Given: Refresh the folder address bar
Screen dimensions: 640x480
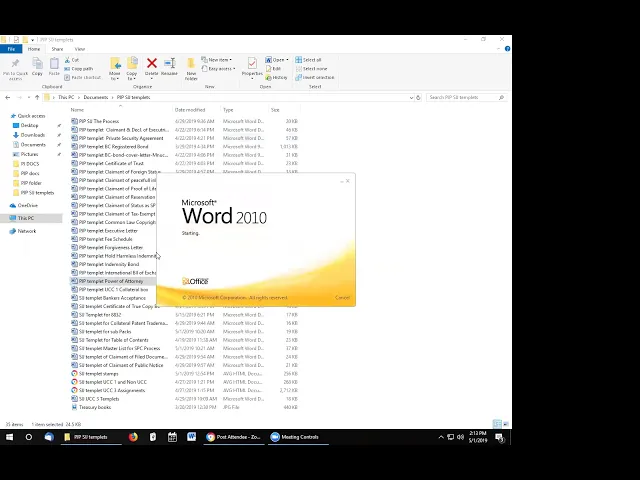Looking at the screenshot, I should click(418, 98).
